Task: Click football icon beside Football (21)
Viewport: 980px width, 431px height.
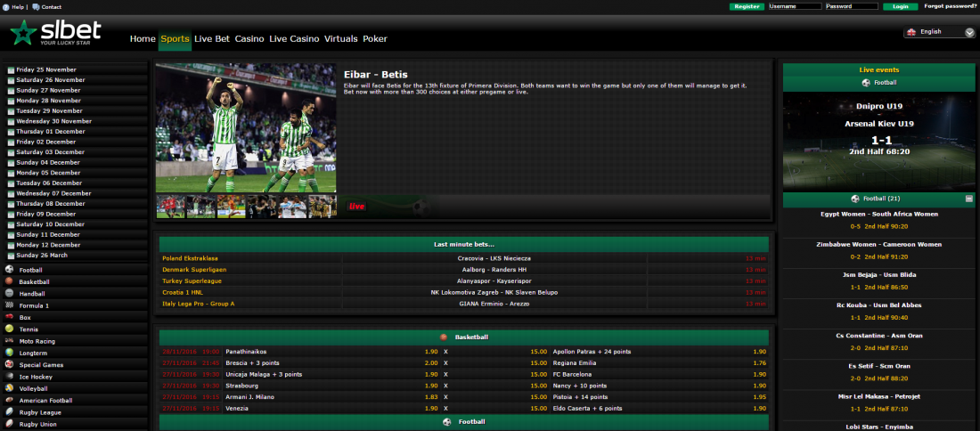Action: point(855,199)
